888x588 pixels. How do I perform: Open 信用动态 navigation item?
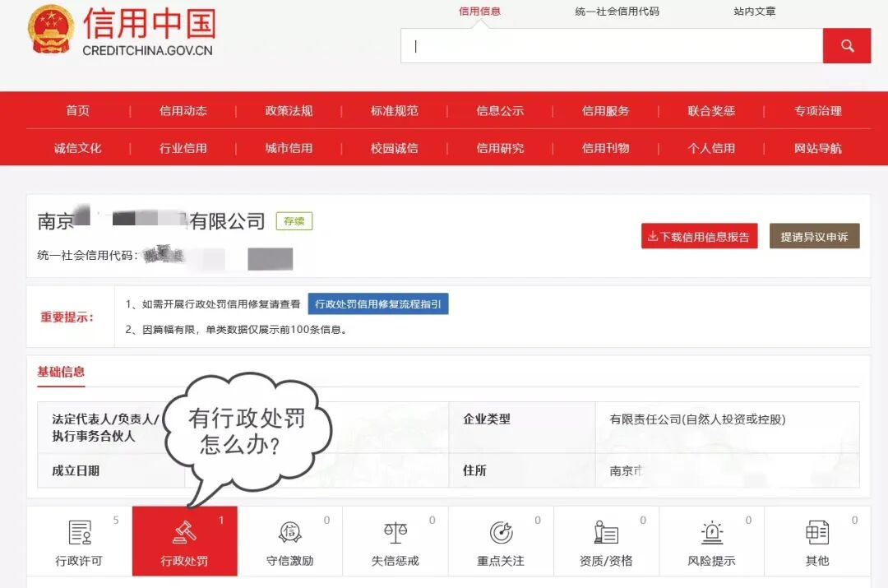(x=183, y=110)
